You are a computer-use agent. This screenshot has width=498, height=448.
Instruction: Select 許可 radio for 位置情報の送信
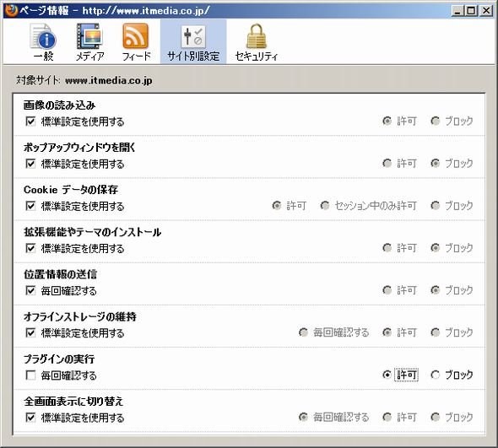point(387,290)
